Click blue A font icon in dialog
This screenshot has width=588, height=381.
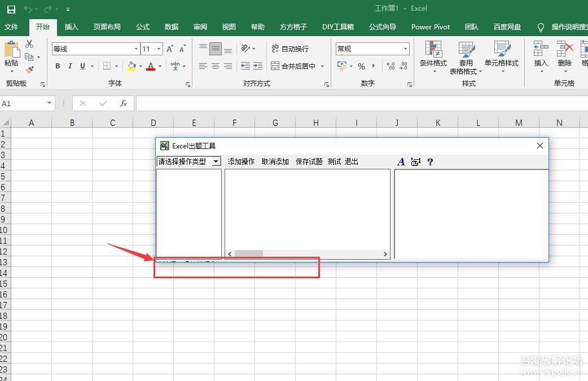[x=401, y=161]
